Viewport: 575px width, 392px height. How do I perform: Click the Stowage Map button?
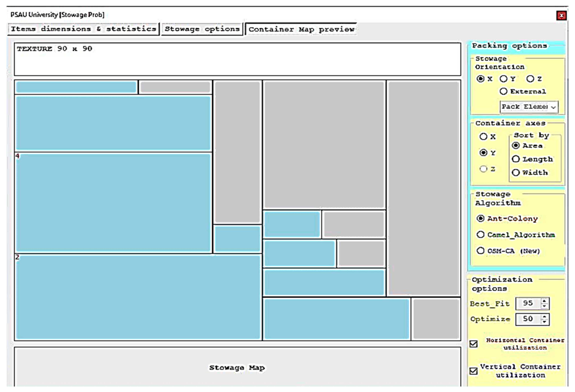point(237,368)
